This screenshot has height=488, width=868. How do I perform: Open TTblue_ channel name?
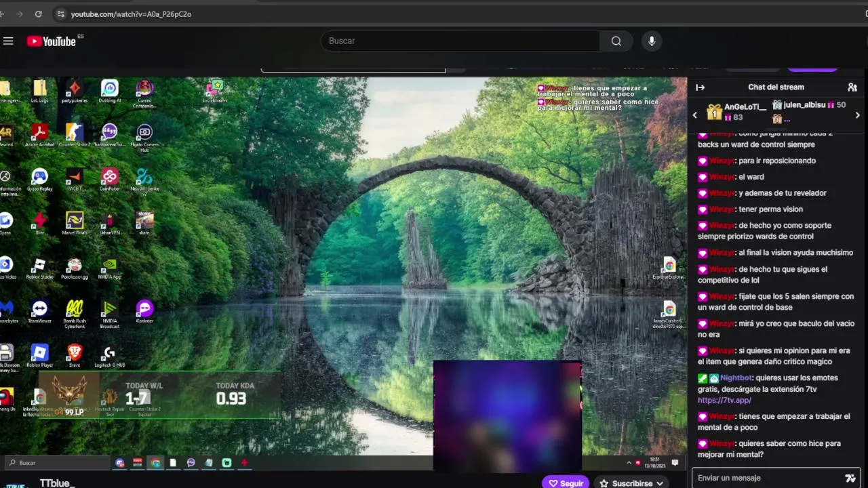[x=57, y=483]
